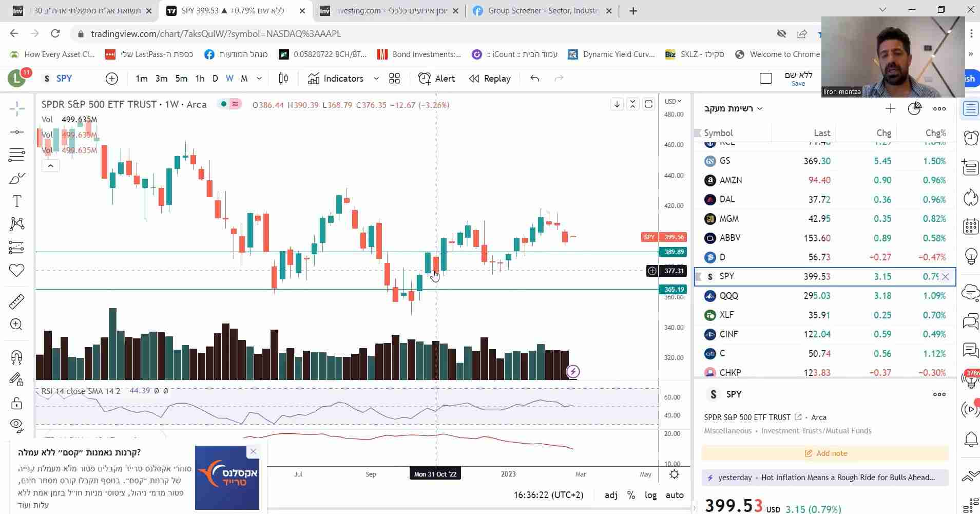
Task: Remove SPY from the watchlist
Action: 945,277
